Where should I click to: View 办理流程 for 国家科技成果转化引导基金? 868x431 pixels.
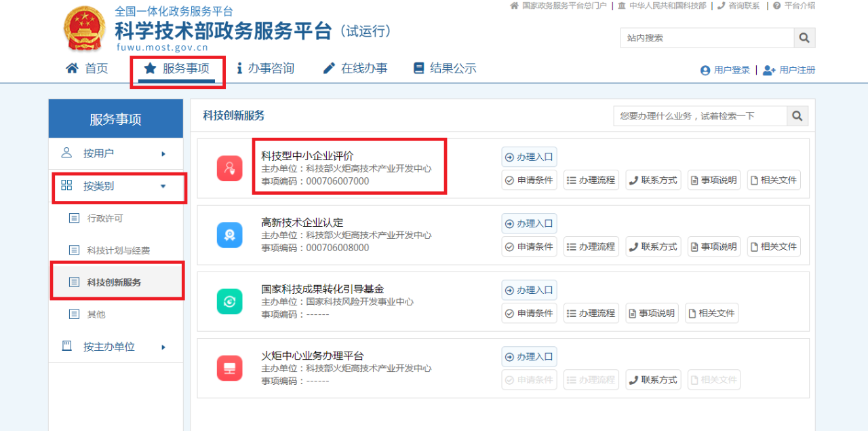click(x=591, y=313)
